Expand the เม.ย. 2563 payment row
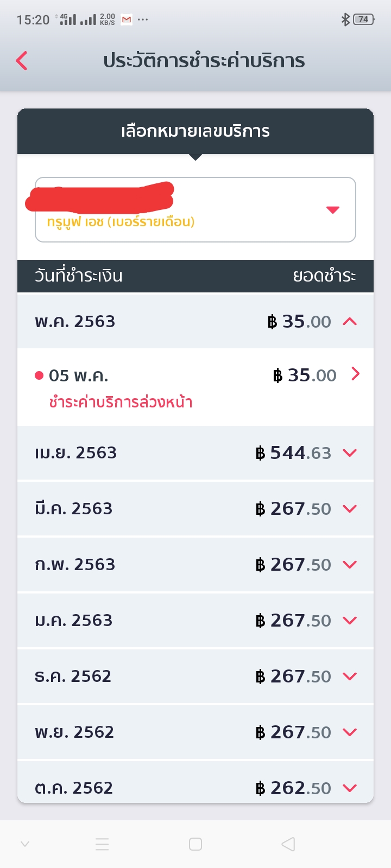The height and width of the screenshot is (868, 391). 350,453
